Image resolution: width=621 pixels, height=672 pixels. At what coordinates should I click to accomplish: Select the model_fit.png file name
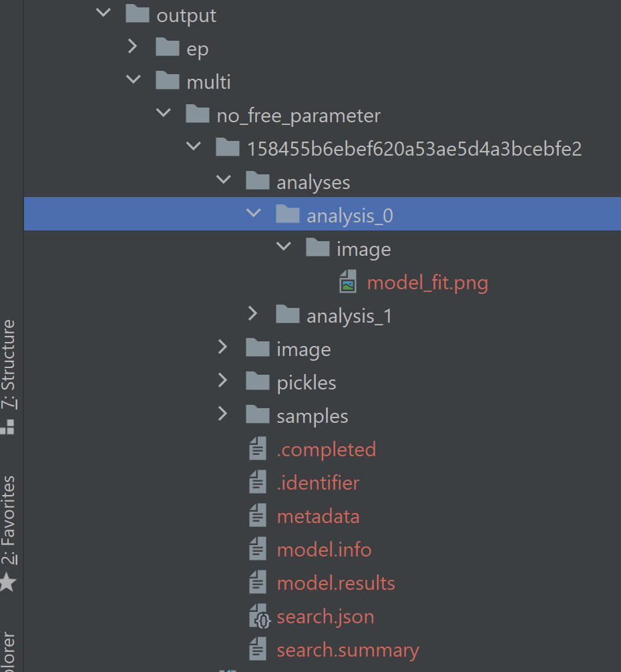click(x=427, y=283)
